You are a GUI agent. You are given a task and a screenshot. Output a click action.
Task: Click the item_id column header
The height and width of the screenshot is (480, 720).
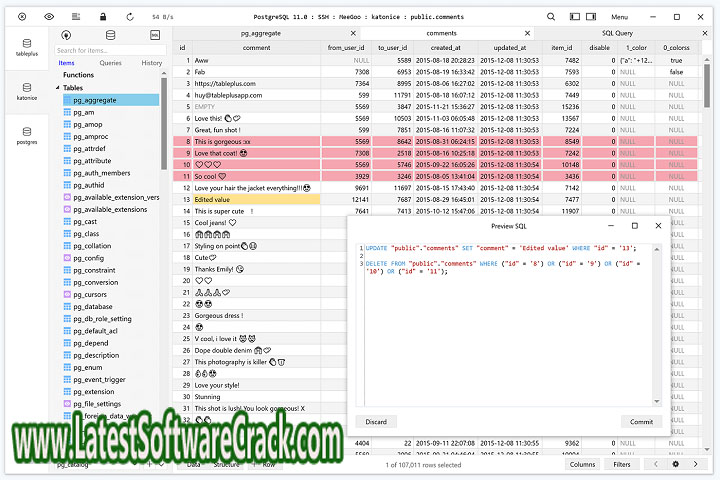(x=562, y=48)
